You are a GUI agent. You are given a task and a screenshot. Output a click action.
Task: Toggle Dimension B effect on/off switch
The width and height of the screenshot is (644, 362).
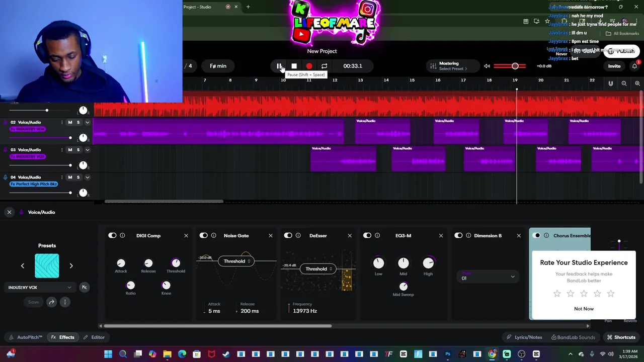click(x=458, y=235)
